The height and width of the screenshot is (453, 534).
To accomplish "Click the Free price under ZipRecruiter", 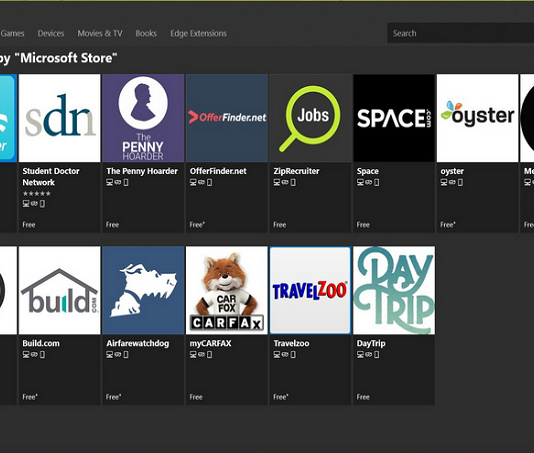I will pyautogui.click(x=280, y=225).
